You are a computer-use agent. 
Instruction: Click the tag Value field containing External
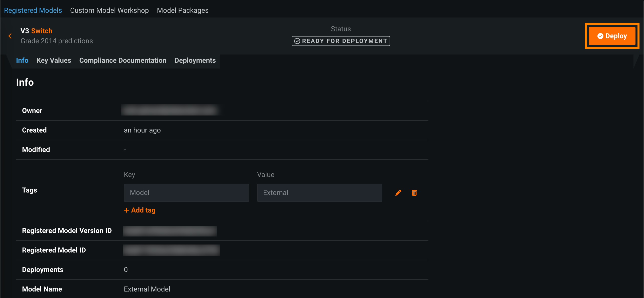point(319,193)
